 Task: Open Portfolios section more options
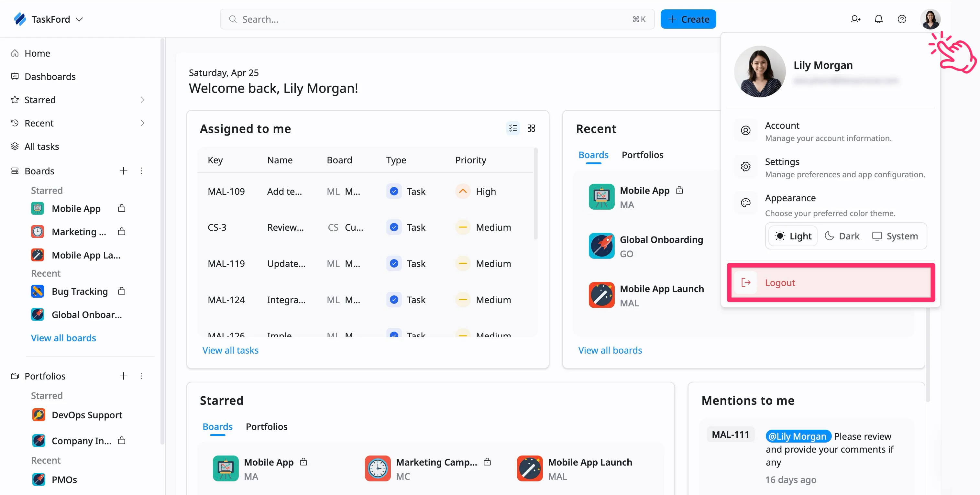141,376
